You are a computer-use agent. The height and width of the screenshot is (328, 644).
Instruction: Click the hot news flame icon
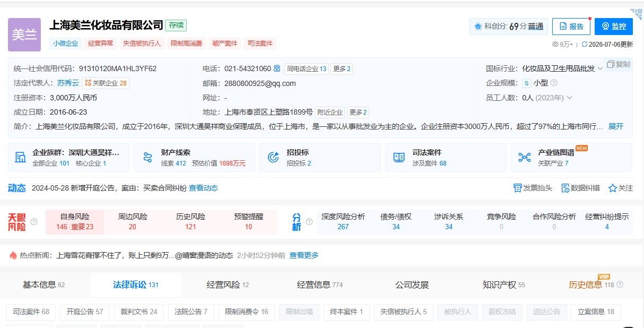[13, 255]
